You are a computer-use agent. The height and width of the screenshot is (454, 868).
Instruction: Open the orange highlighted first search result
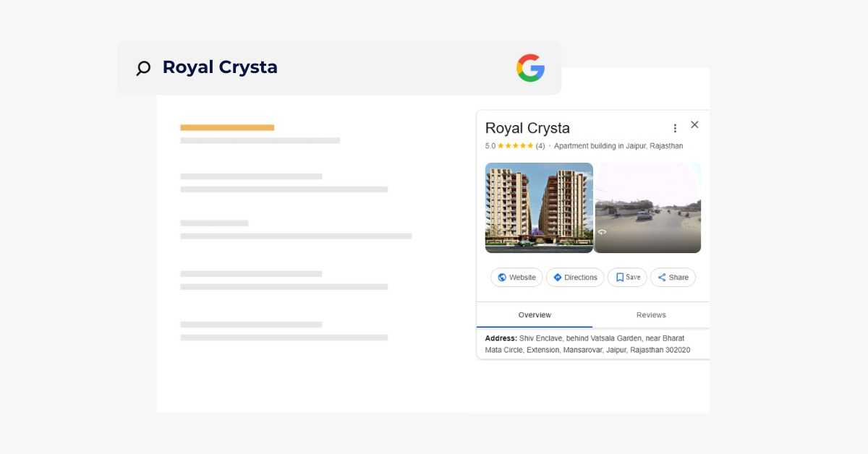tap(227, 128)
